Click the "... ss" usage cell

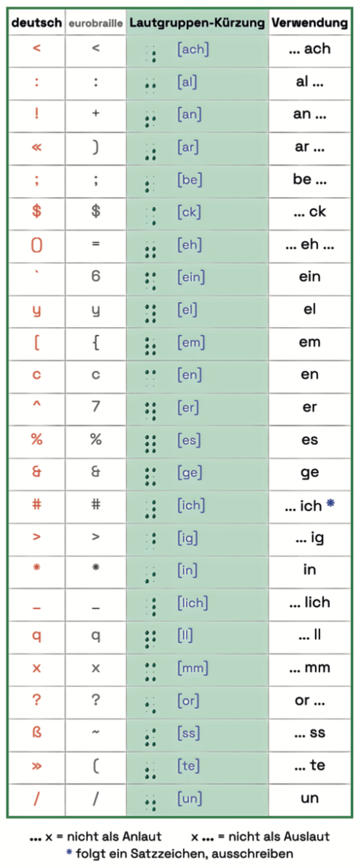pyautogui.click(x=310, y=732)
